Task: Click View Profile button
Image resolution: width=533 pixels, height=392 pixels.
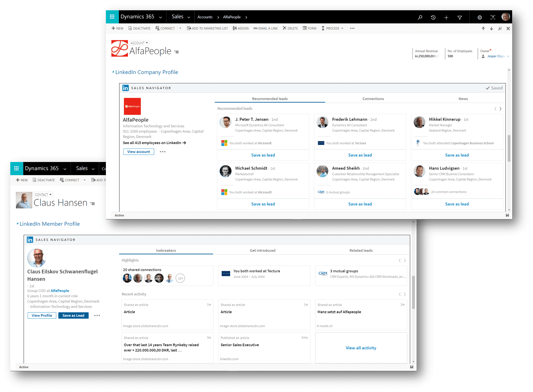Action: 42,316
